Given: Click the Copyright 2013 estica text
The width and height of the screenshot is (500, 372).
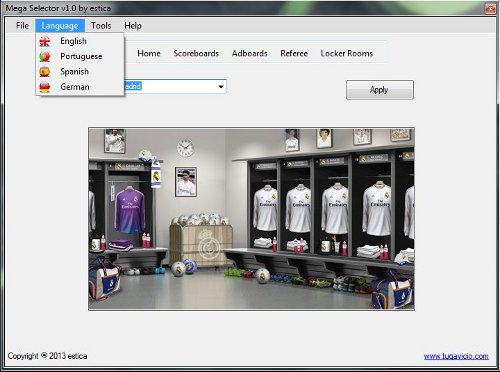Looking at the screenshot, I should (x=47, y=356).
